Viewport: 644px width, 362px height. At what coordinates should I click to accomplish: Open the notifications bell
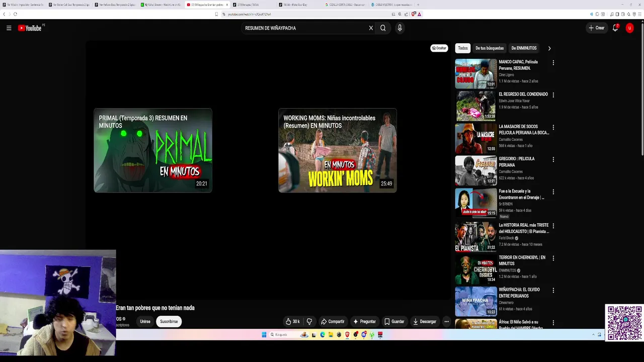(615, 28)
